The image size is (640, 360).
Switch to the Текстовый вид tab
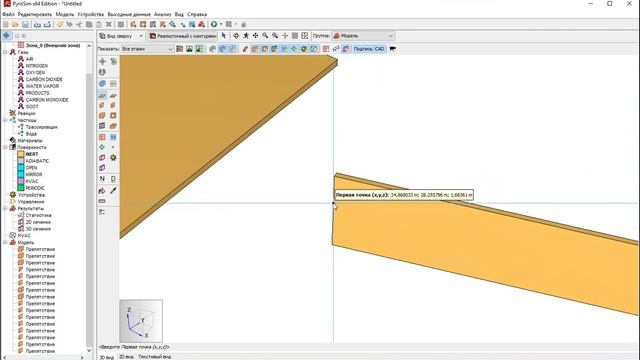pyautogui.click(x=154, y=357)
